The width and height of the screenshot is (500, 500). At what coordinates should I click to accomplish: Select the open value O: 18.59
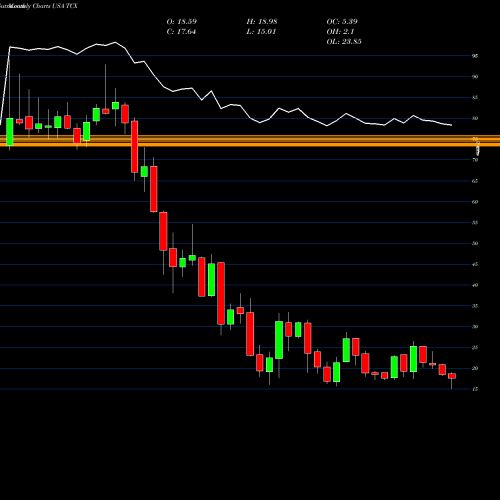click(x=182, y=22)
